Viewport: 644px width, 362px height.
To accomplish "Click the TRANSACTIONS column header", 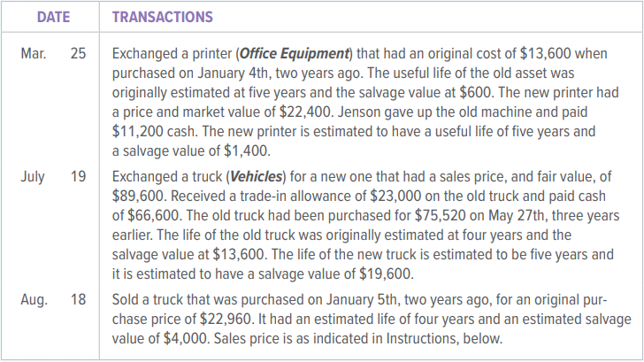I will pos(163,17).
